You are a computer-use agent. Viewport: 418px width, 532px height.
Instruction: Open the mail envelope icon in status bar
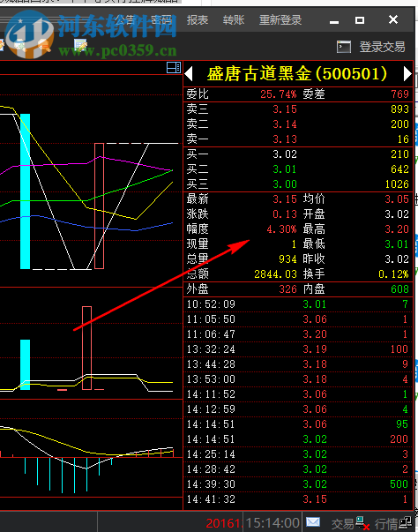313,521
